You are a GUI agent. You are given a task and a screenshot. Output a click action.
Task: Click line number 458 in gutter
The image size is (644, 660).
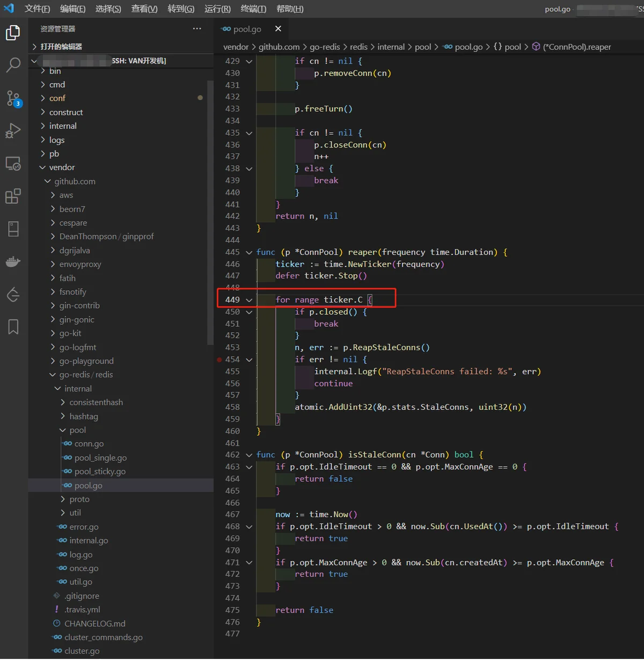point(232,407)
